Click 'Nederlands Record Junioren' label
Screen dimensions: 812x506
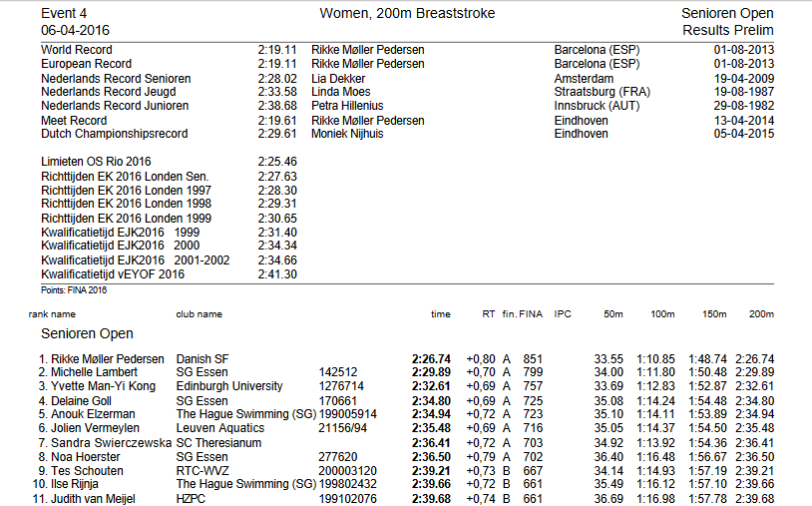click(x=115, y=106)
